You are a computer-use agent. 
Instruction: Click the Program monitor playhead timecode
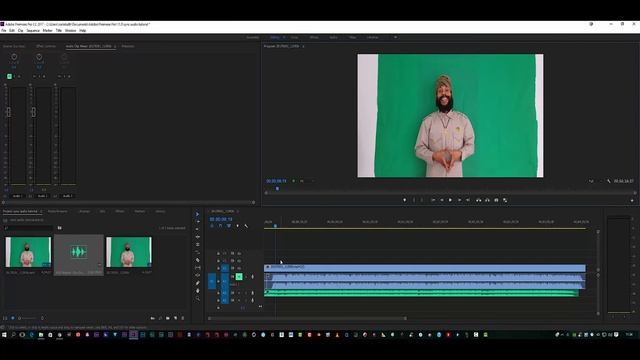(276, 181)
